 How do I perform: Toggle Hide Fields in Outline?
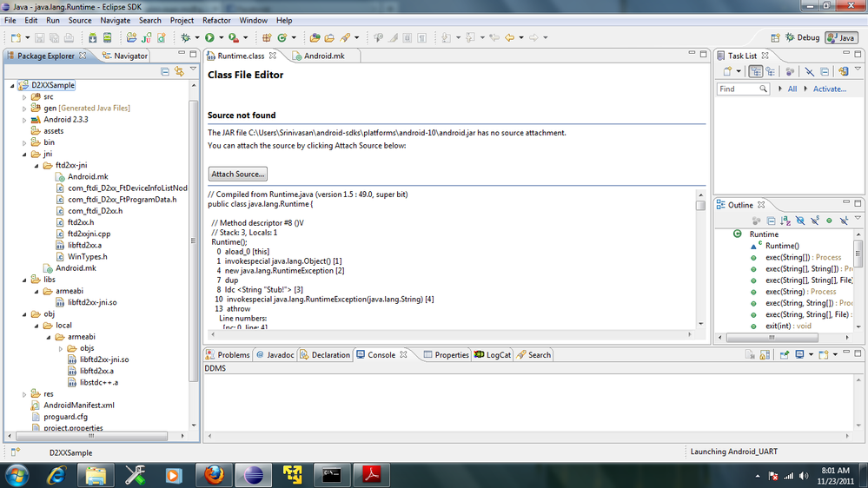[x=800, y=221]
